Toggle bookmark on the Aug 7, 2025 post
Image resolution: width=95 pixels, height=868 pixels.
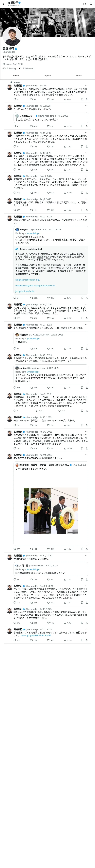coord(82,210)
